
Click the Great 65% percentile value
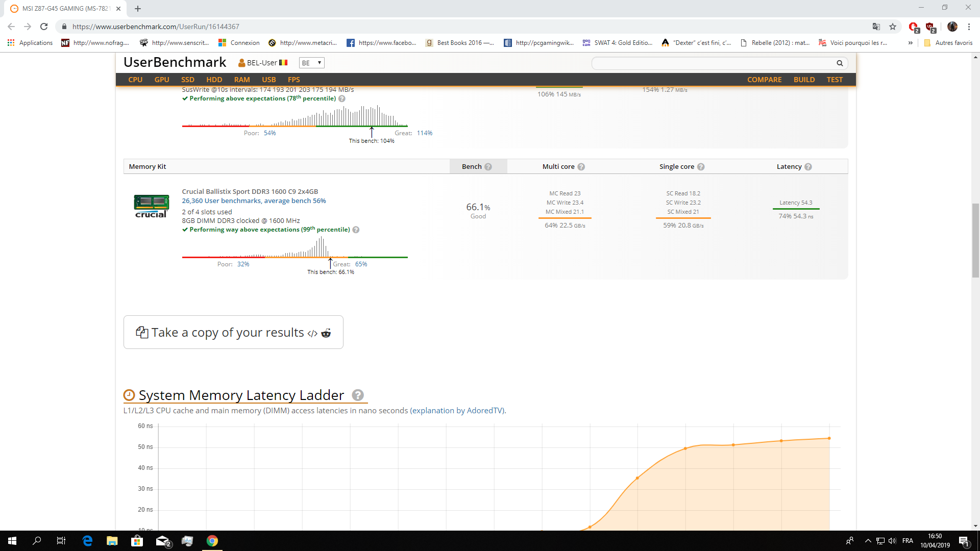361,264
